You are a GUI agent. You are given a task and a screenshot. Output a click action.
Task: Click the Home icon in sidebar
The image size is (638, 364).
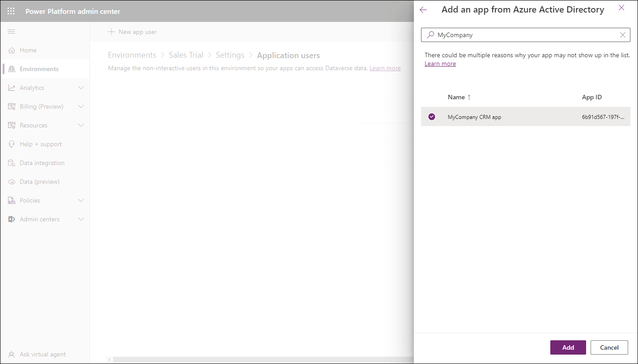pyautogui.click(x=12, y=50)
